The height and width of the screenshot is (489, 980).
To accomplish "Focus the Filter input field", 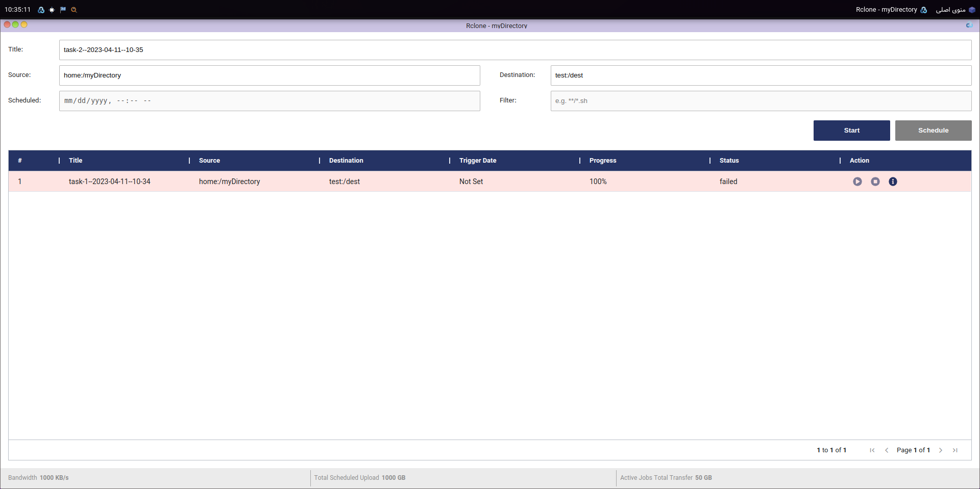I will point(761,101).
